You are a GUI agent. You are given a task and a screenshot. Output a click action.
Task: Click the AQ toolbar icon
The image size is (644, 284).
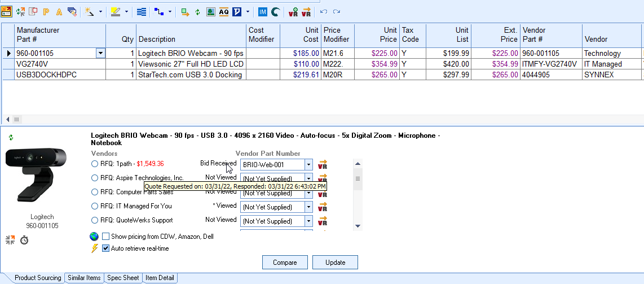223,11
